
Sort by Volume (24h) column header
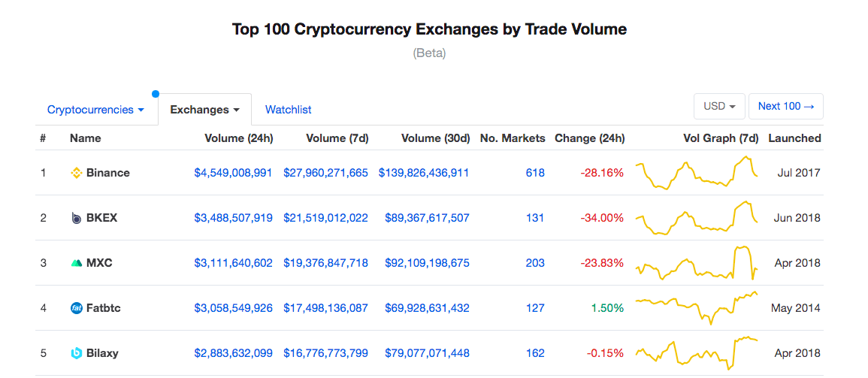coord(238,138)
